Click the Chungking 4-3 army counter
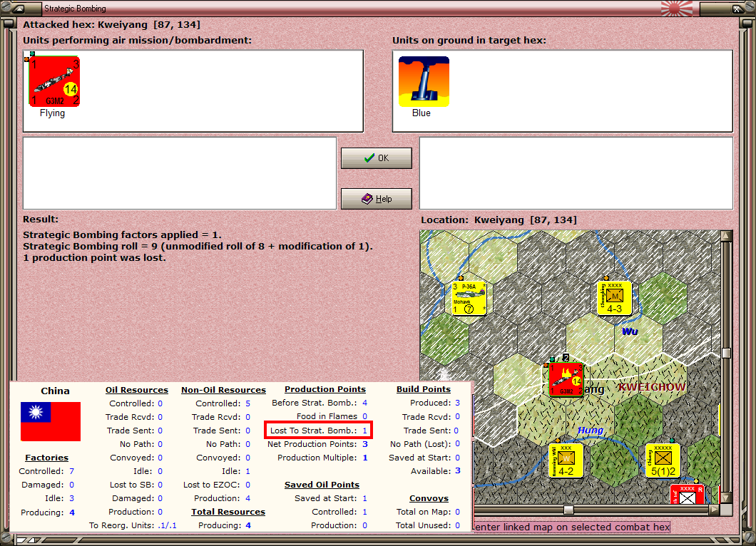756x546 pixels. tap(614, 298)
